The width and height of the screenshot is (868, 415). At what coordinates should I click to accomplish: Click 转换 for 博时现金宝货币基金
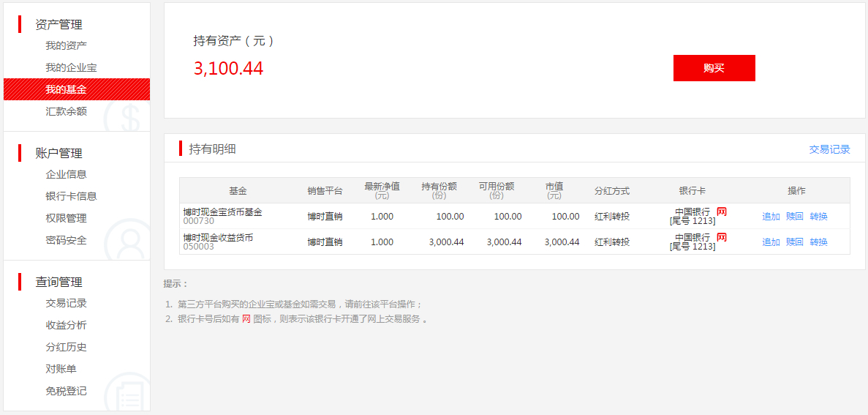tap(818, 217)
